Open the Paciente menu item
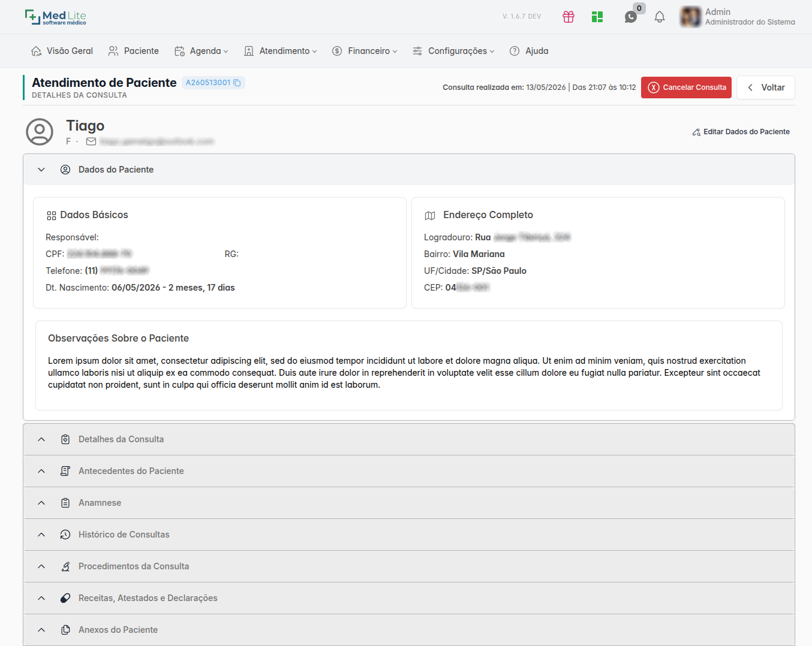Viewport: 812px width, 646px height. click(134, 51)
